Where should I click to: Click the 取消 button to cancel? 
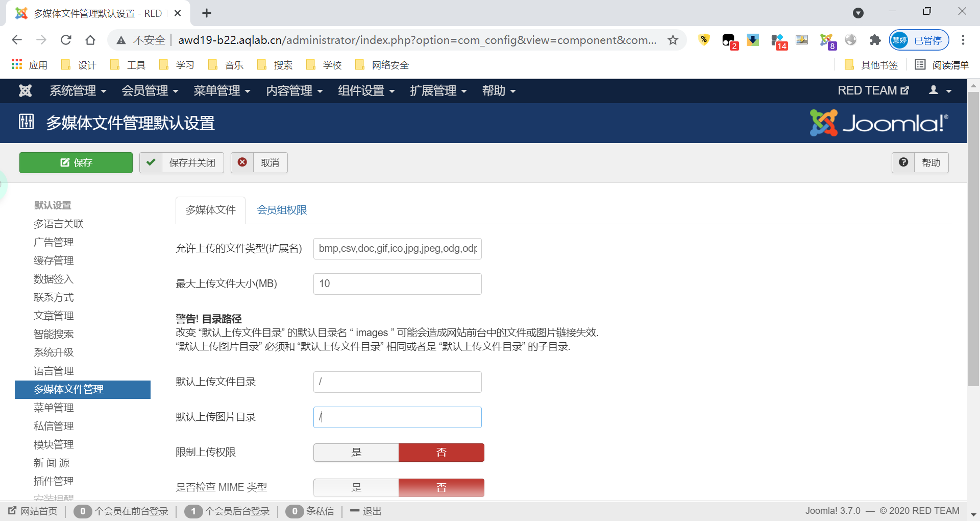click(259, 162)
